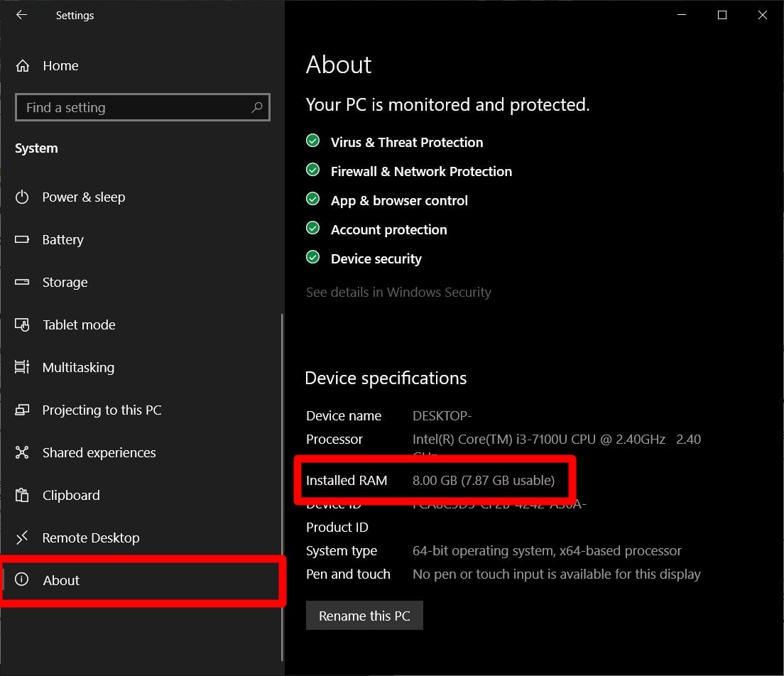Click the Find a setting search box
The image size is (784, 676).
click(143, 107)
